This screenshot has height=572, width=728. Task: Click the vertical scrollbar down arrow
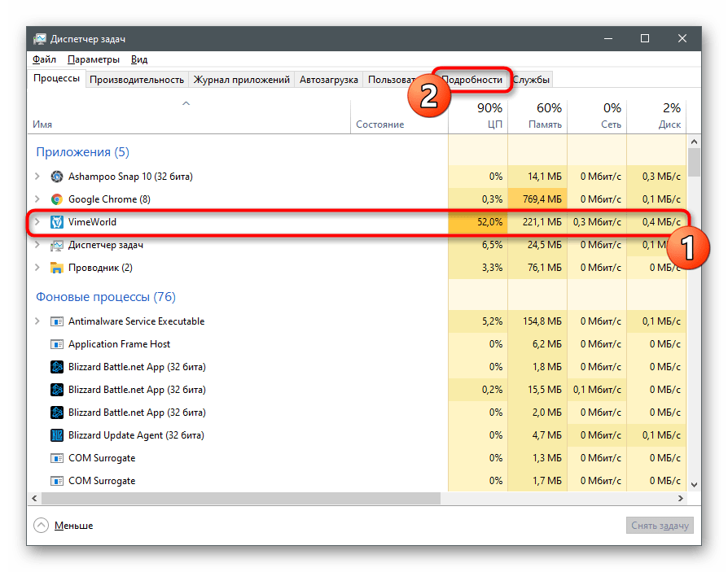coord(694,485)
